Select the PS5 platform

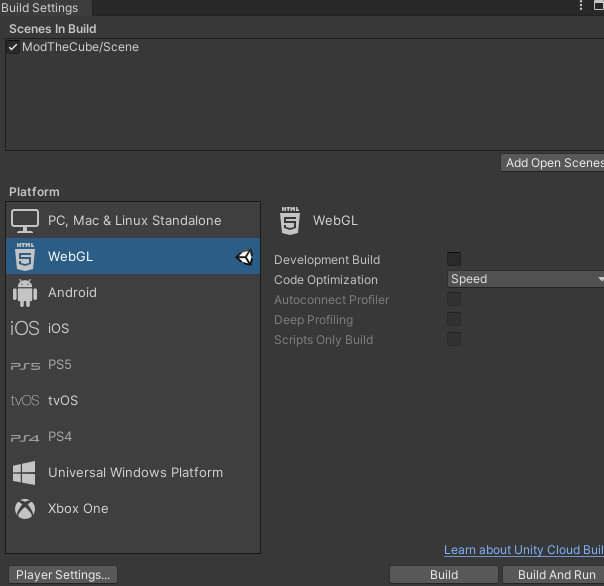click(x=133, y=364)
